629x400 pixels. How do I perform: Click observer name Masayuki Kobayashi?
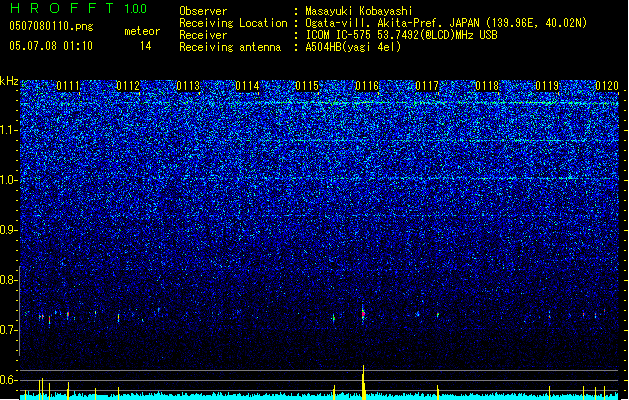(x=359, y=11)
